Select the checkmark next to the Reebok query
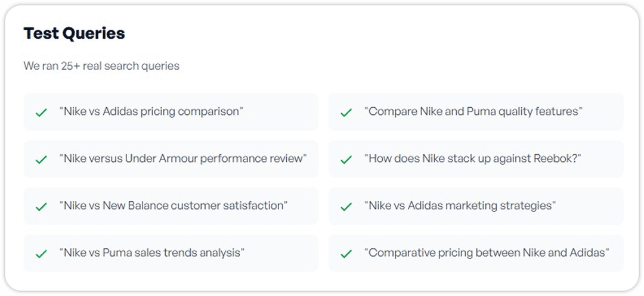The height and width of the screenshot is (296, 644). click(346, 159)
